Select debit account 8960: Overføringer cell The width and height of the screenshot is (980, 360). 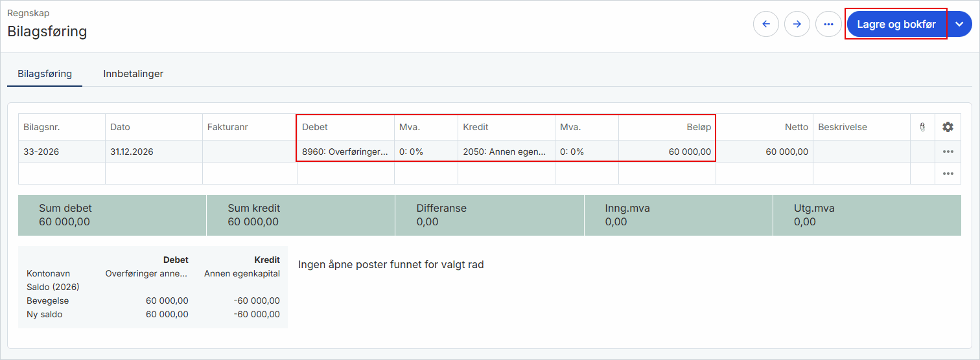tap(345, 152)
